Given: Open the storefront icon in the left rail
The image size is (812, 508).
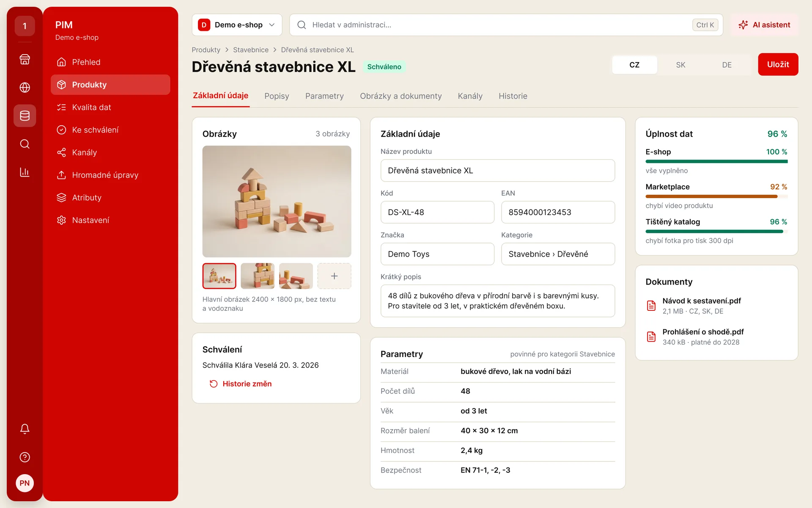Looking at the screenshot, I should coord(25,59).
